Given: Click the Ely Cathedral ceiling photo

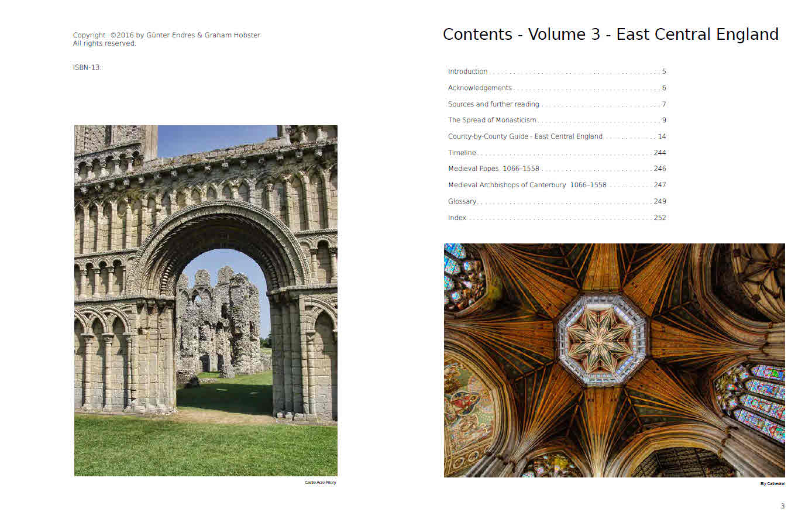Looking at the screenshot, I should point(614,360).
